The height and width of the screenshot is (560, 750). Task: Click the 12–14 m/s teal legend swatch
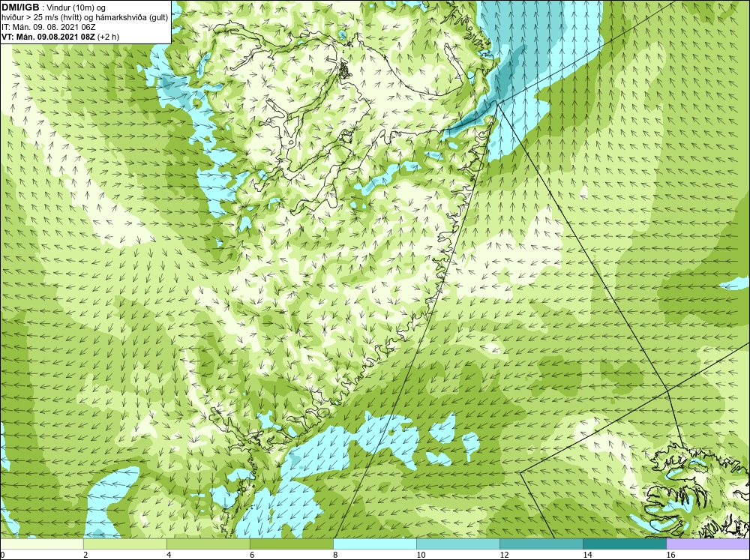(541, 544)
